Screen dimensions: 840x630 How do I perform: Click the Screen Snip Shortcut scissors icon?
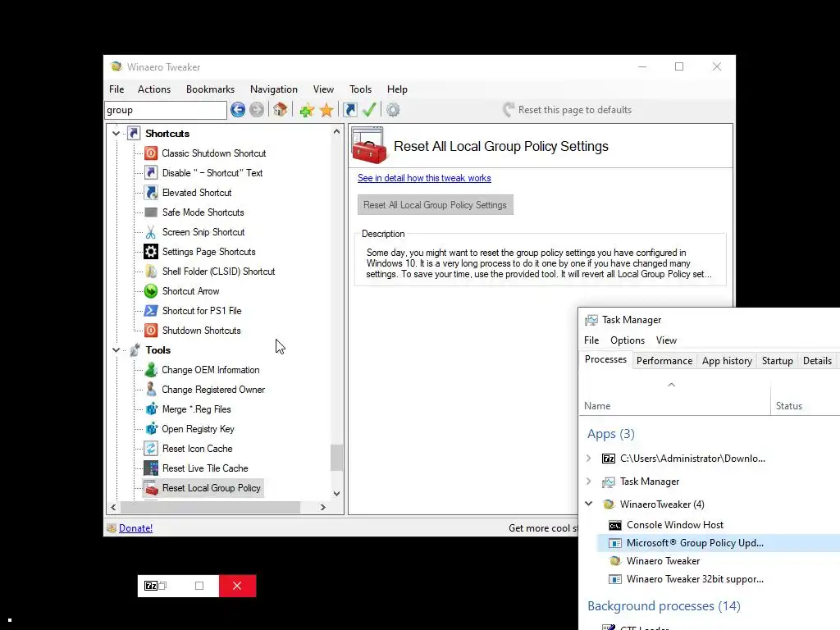(x=151, y=232)
